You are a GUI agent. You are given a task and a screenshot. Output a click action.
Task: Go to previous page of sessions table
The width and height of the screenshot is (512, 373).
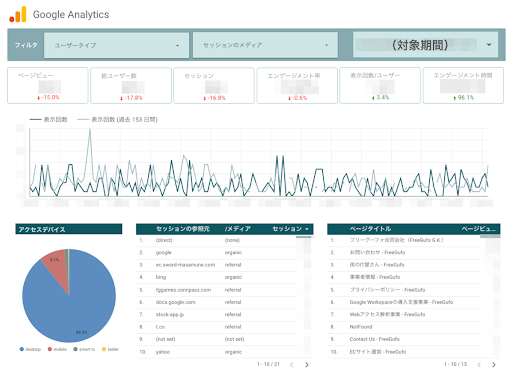292,364
